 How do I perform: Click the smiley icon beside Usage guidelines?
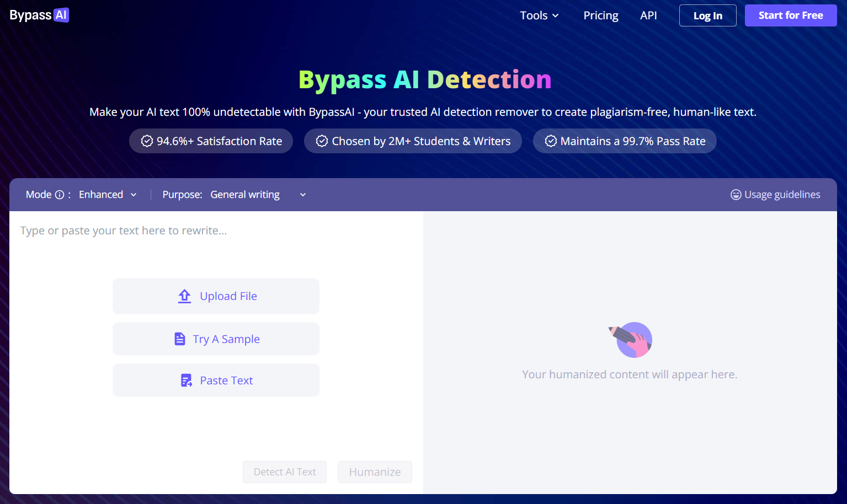[736, 194]
